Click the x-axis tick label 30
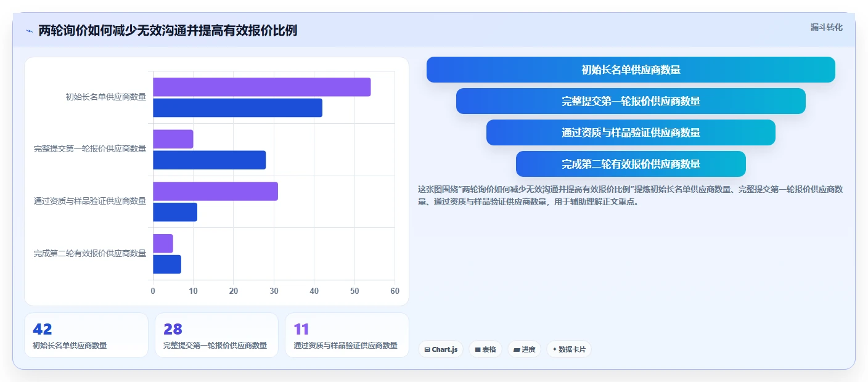Screen dimensions: 868x382 pos(274,291)
